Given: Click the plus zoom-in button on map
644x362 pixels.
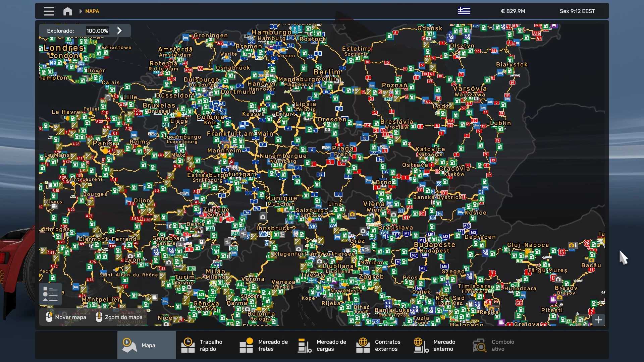Looking at the screenshot, I should pos(598,320).
